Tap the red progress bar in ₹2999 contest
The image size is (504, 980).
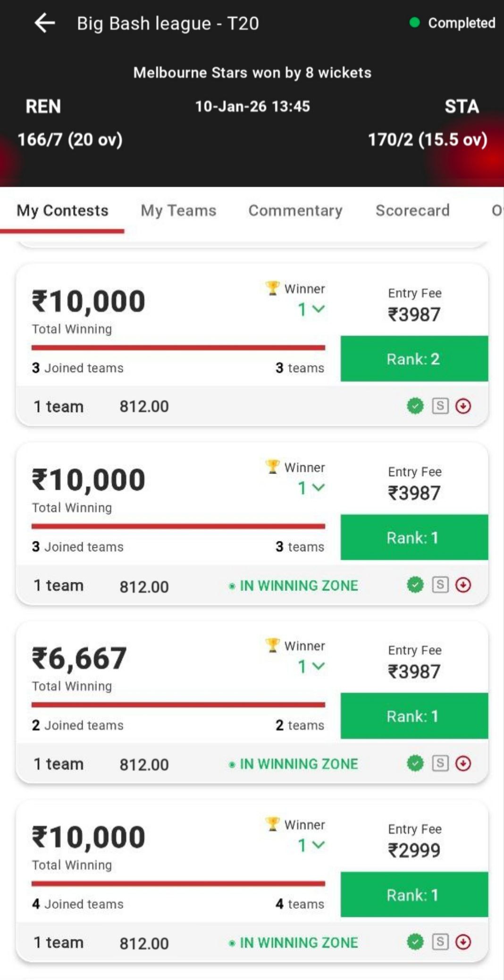point(178,883)
